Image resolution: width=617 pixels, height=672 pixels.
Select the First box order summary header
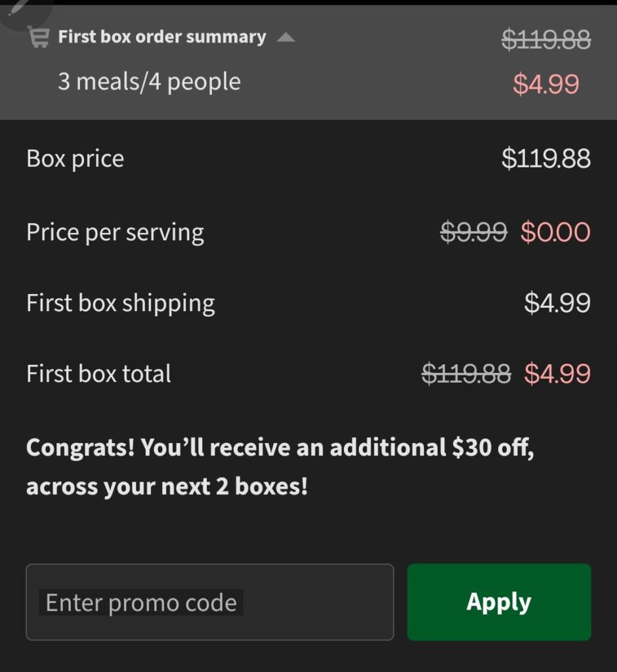pyautogui.click(x=161, y=37)
